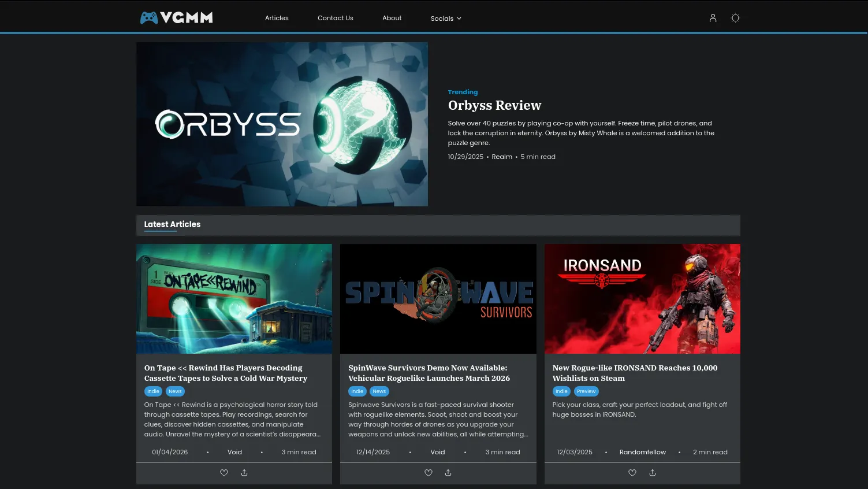Open the Orbyss banner image
The width and height of the screenshot is (868, 489).
[282, 124]
